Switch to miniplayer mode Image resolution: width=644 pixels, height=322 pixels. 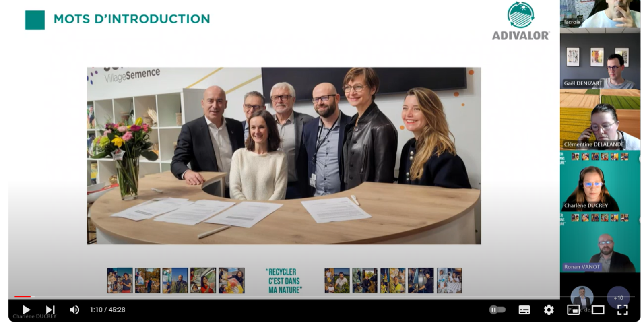pyautogui.click(x=573, y=310)
